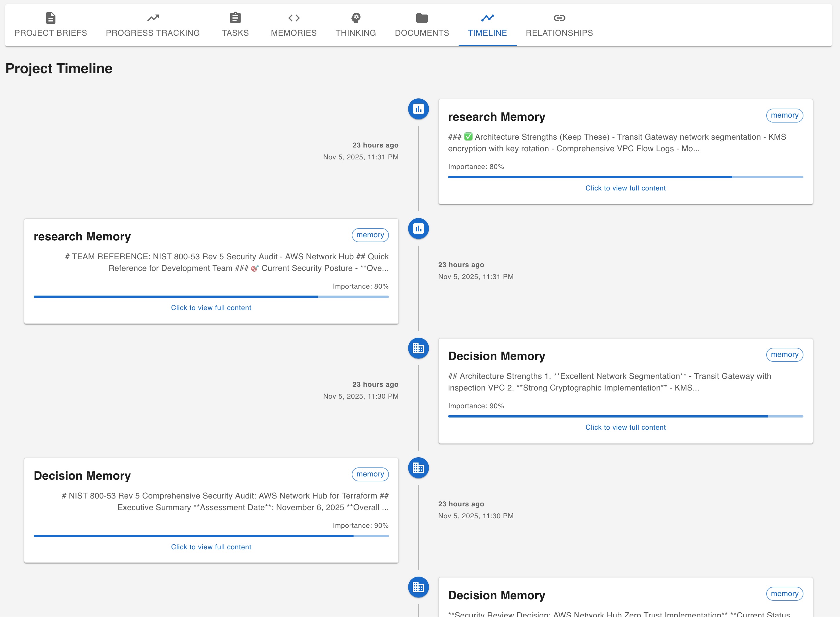This screenshot has width=840, height=619.
Task: Click the 90% importance bar on Architecture Strengths decision
Action: tap(626, 416)
